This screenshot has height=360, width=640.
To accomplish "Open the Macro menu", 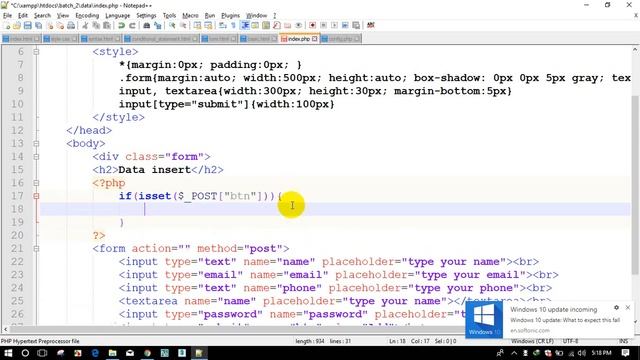I will pyautogui.click(x=190, y=16).
